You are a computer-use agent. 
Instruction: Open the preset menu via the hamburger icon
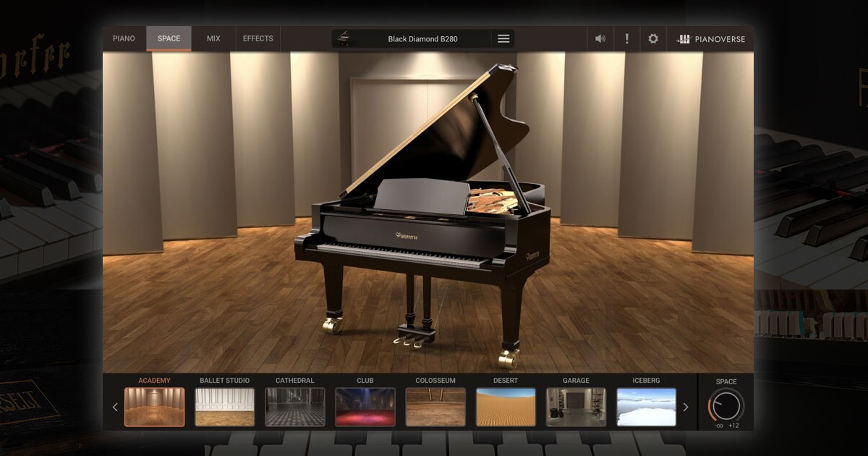503,38
